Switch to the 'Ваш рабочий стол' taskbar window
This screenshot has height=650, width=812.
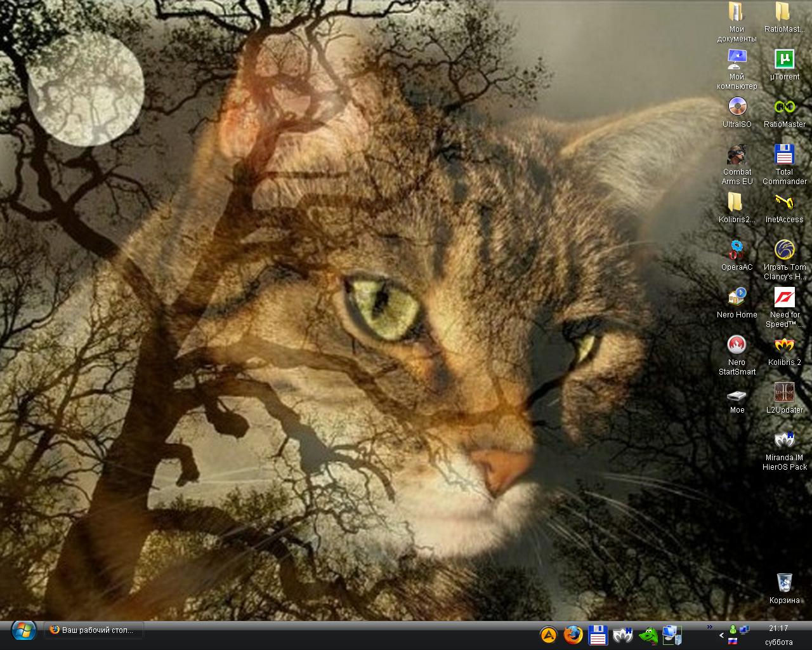point(94,630)
